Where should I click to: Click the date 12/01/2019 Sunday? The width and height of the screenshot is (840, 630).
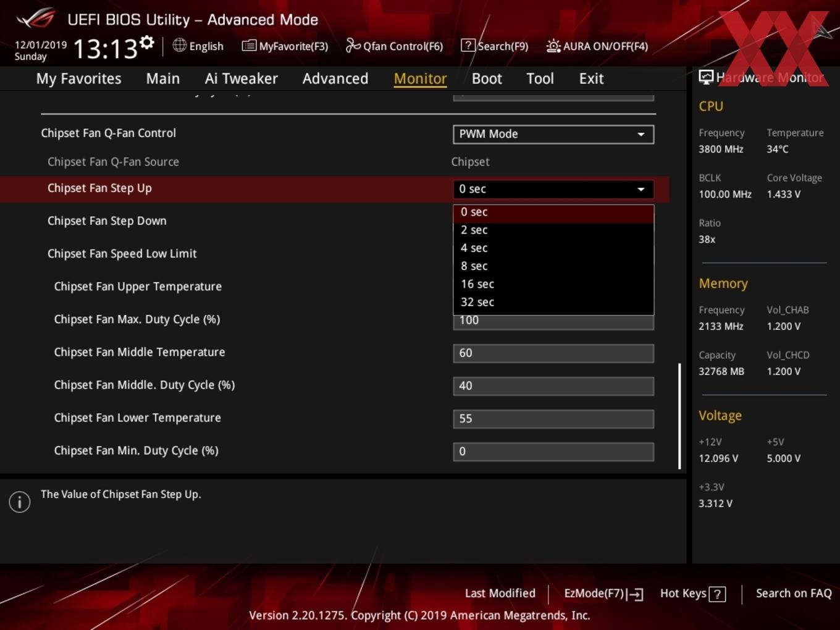point(41,51)
